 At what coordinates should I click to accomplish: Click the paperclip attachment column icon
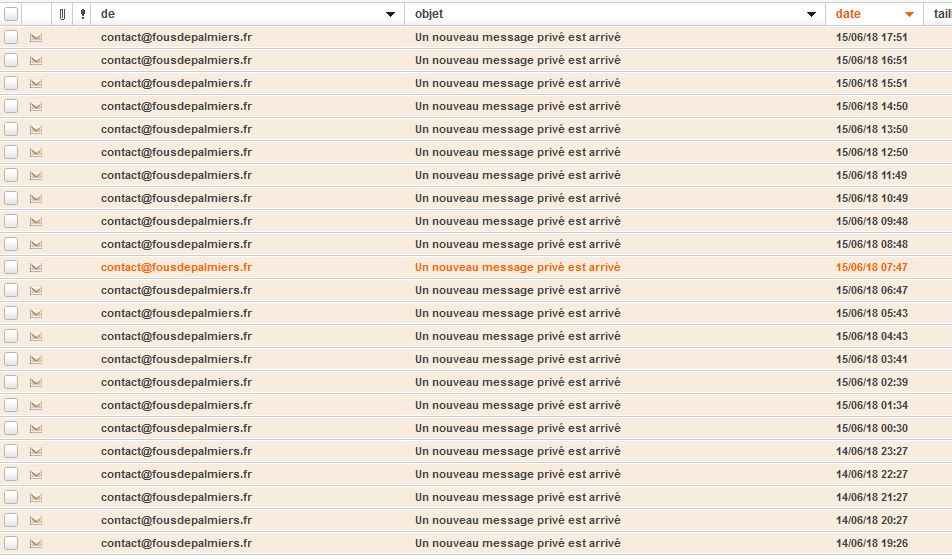pos(63,14)
